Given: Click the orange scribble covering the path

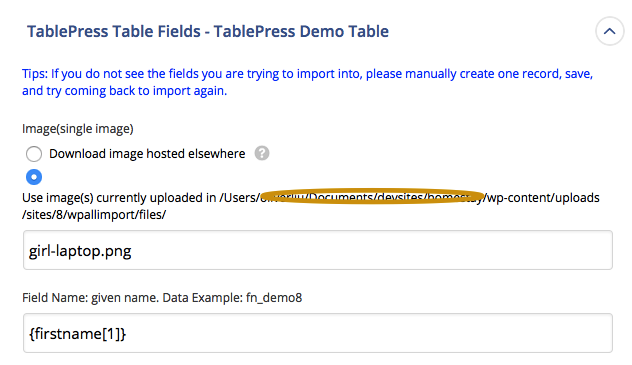Looking at the screenshot, I should pyautogui.click(x=372, y=196).
